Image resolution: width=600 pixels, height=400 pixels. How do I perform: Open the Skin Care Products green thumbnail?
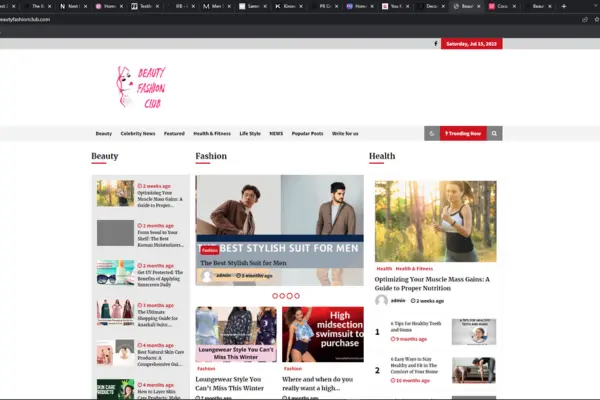pos(115,389)
